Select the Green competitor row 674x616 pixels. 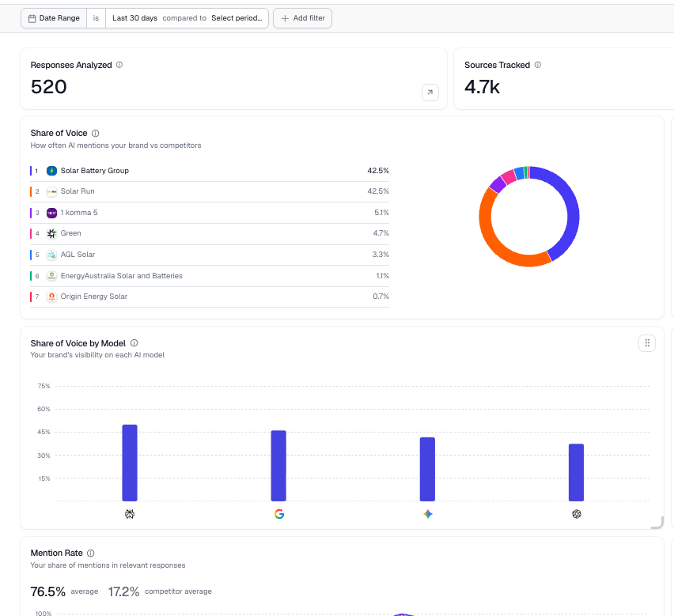point(210,234)
